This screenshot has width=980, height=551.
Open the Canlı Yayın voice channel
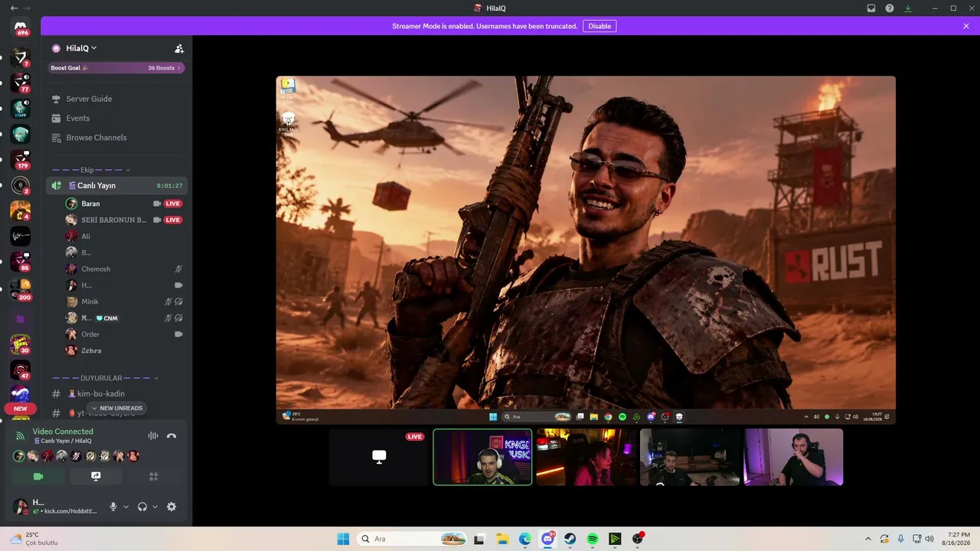116,186
